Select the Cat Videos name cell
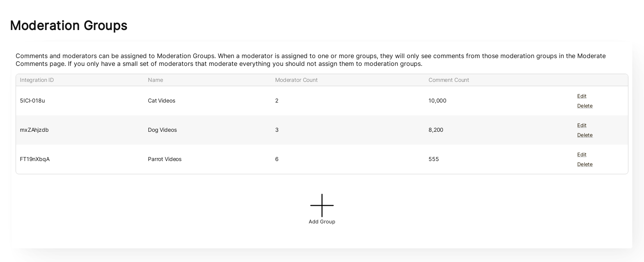The height and width of the screenshot is (262, 644). pyautogui.click(x=162, y=101)
